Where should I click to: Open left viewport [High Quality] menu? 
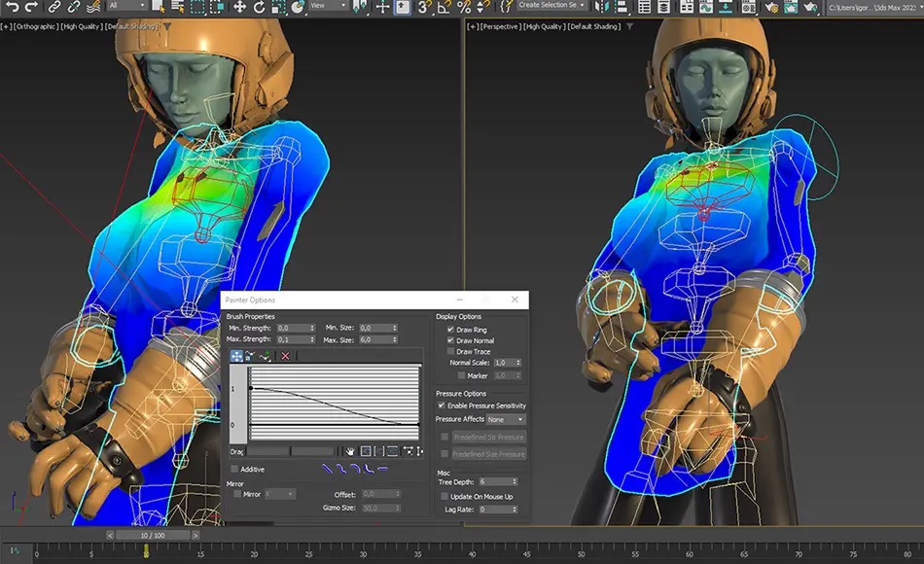click(x=82, y=26)
